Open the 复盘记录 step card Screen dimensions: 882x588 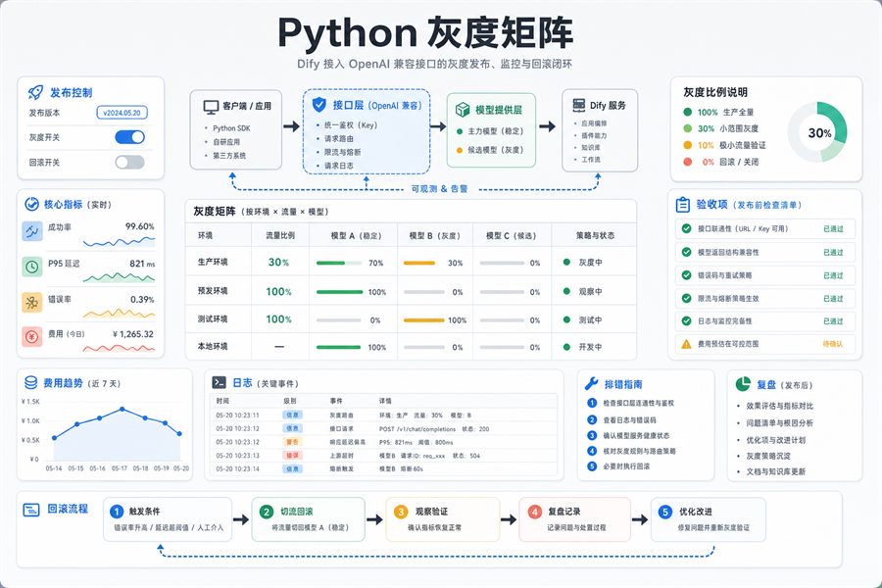pyautogui.click(x=575, y=519)
